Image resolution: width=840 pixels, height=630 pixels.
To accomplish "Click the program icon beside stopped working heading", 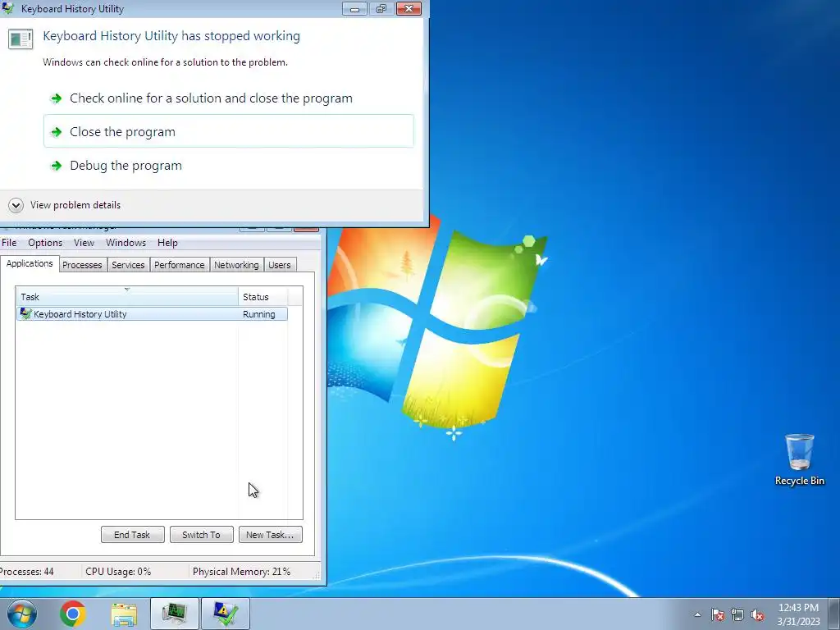I will tap(21, 39).
